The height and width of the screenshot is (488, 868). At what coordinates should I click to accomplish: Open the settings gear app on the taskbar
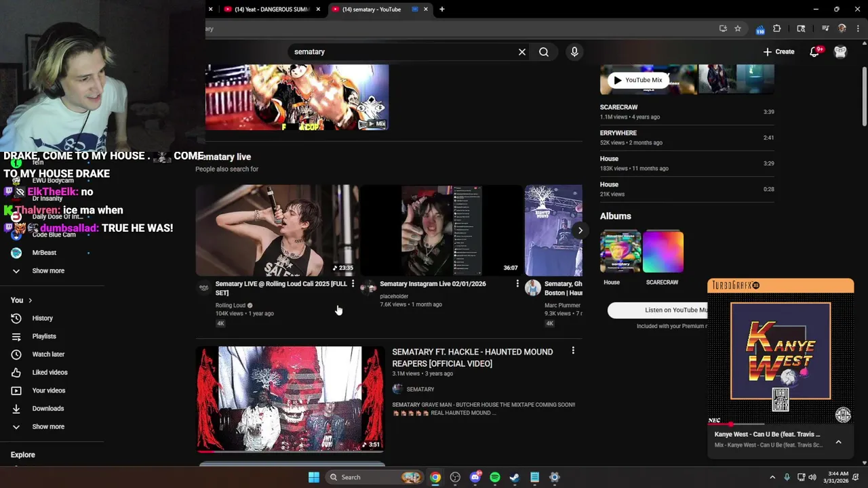coord(554,477)
